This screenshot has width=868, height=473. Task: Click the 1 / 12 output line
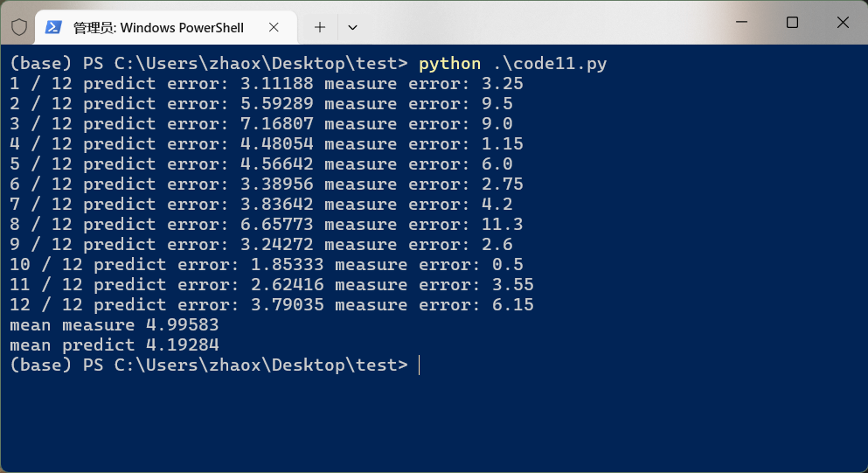point(267,84)
